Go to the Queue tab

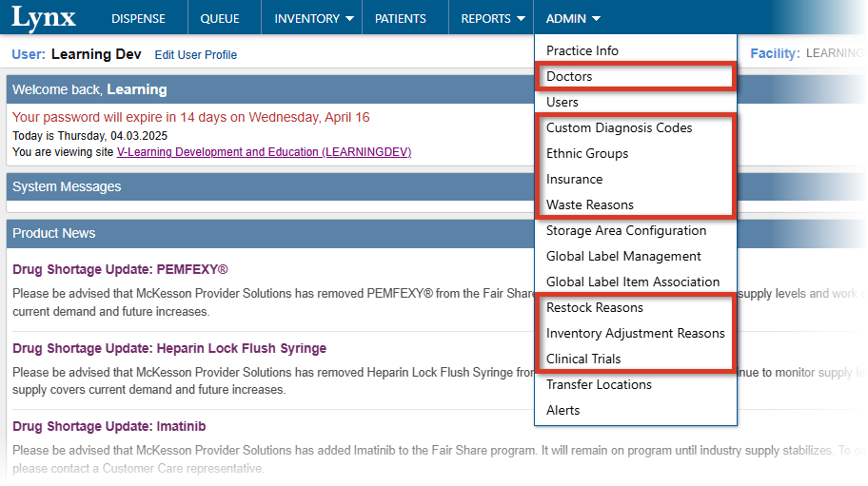220,19
